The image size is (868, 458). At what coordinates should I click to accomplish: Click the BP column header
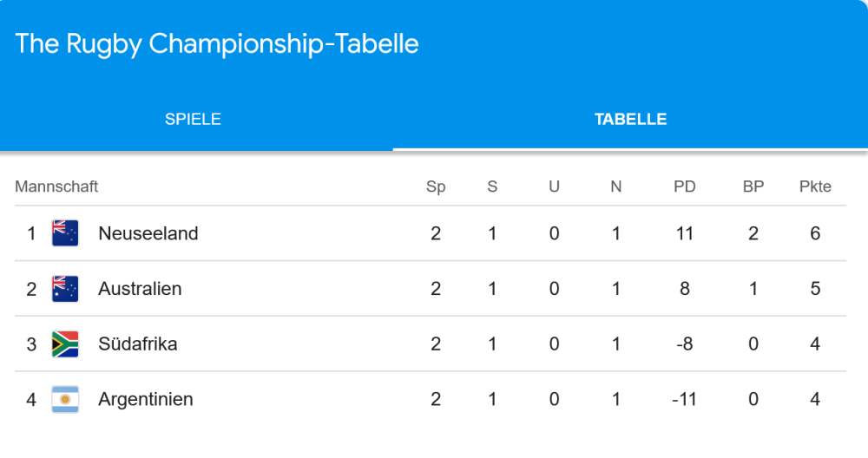tap(753, 186)
